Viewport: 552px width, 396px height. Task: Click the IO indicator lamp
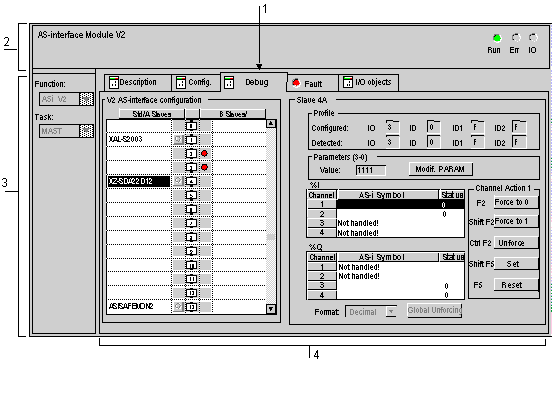[x=533, y=37]
